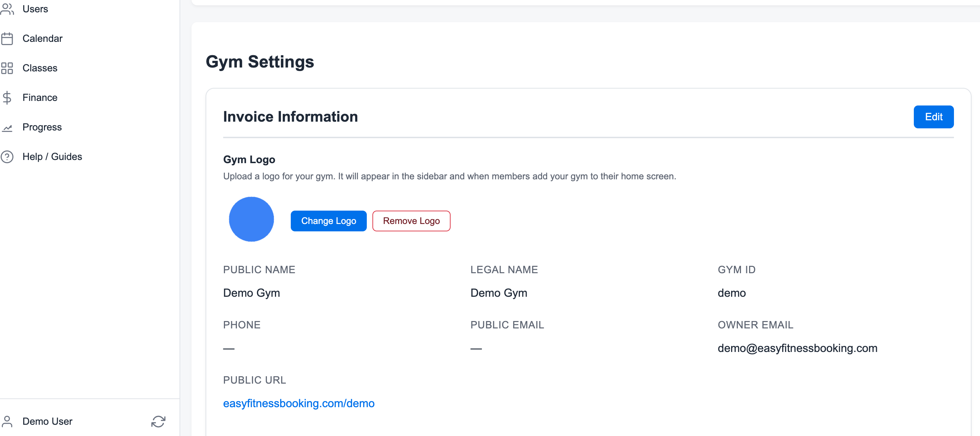Open the Users menu item
Image resolution: width=980 pixels, height=436 pixels.
pos(35,9)
